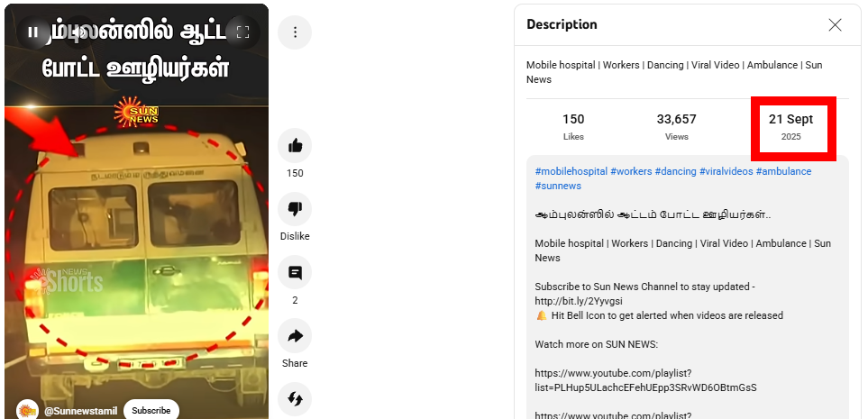Share the video via arrow icon
868x419 pixels.
coord(295,336)
